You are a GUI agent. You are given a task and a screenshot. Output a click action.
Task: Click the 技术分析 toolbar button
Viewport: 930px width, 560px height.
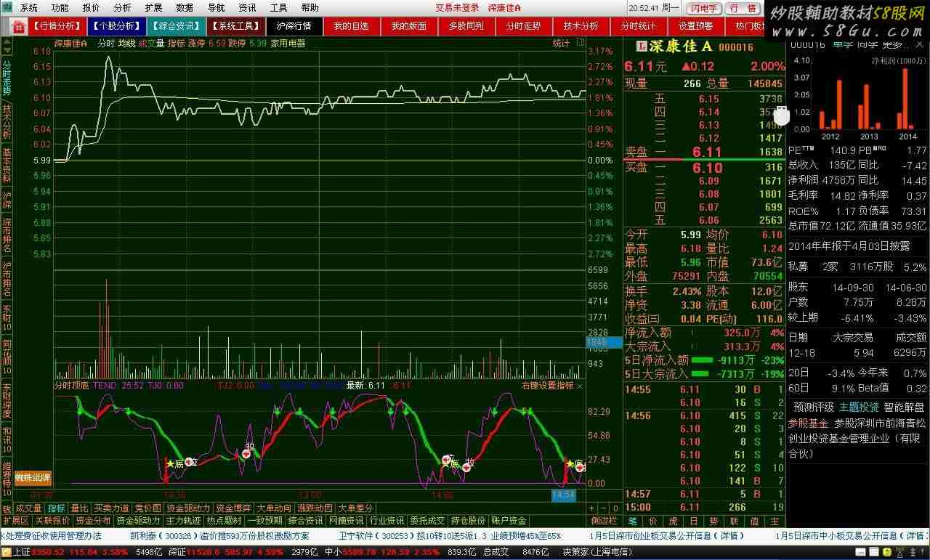tap(581, 26)
